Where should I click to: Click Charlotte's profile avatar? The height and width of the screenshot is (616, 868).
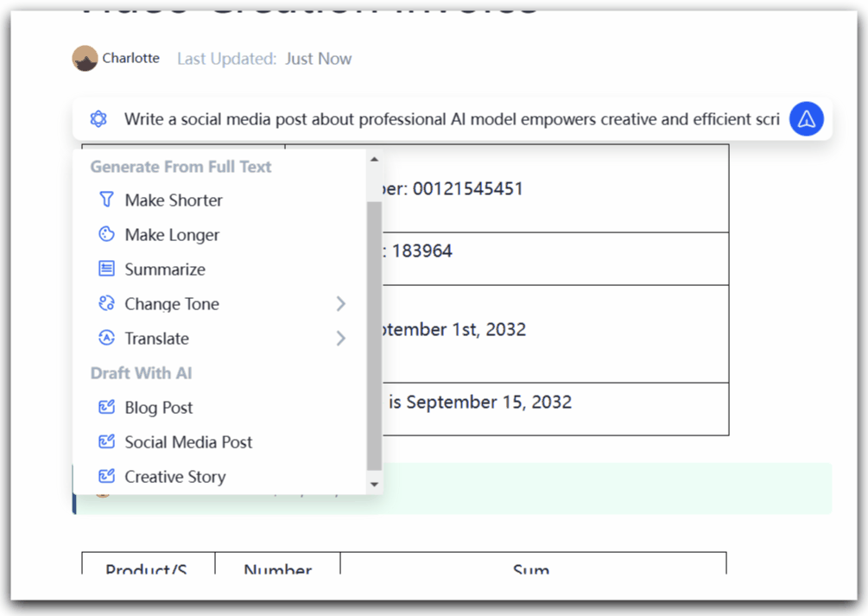point(85,59)
